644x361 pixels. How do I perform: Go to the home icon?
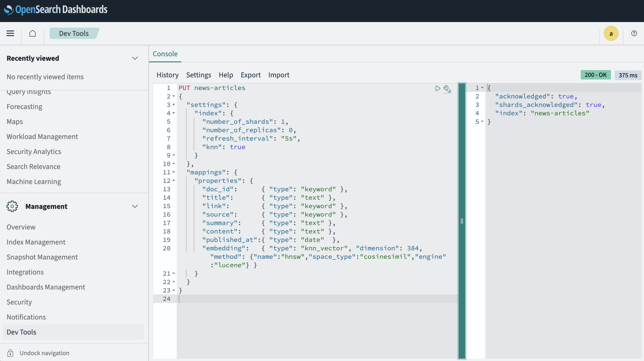pos(33,33)
